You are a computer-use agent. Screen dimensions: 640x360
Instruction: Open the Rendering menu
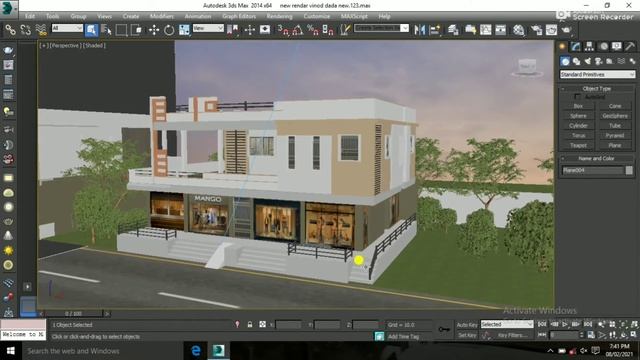coord(280,16)
